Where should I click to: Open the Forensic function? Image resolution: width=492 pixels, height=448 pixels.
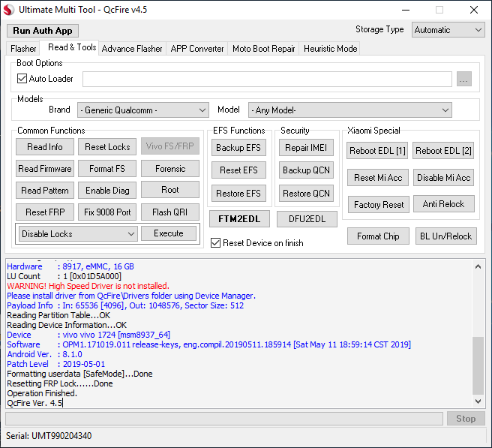tap(170, 169)
